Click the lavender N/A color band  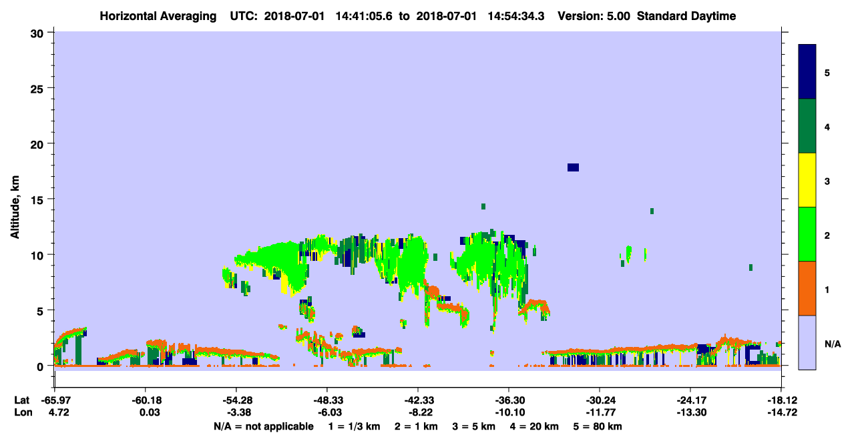807,342
